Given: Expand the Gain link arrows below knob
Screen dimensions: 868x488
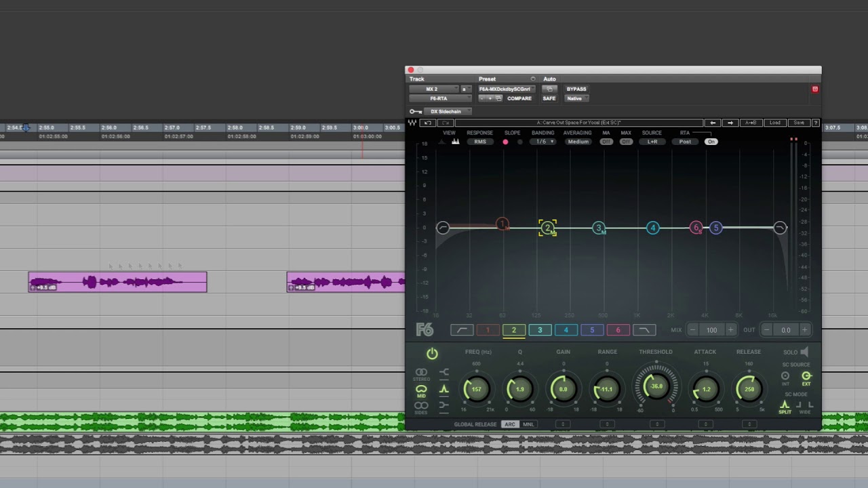Looking at the screenshot, I should [x=563, y=424].
